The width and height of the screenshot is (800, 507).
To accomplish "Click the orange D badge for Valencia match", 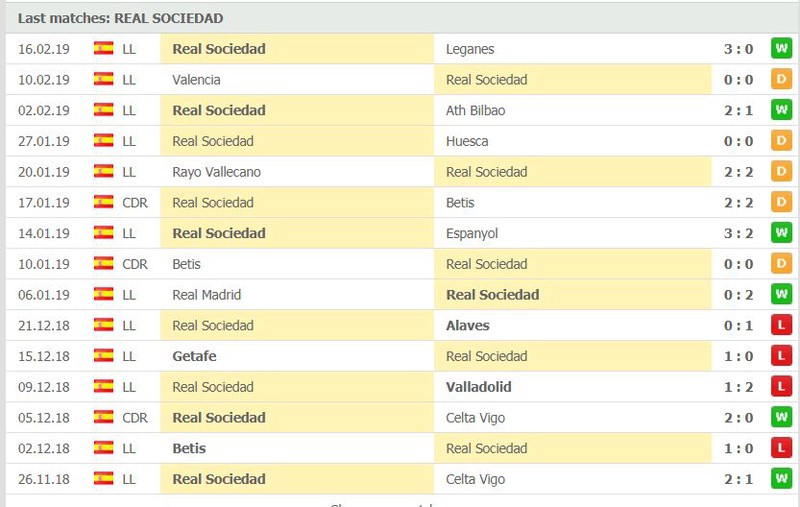I will click(x=781, y=79).
